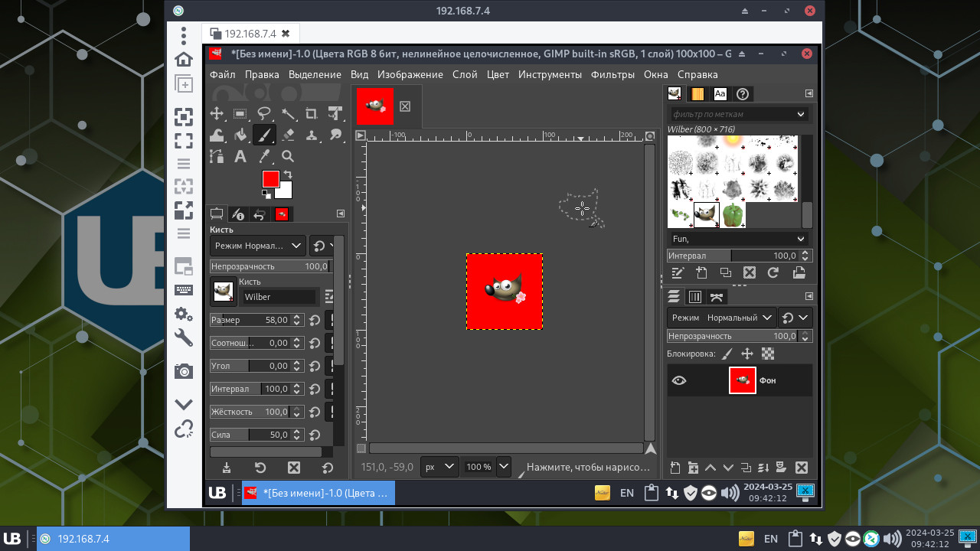The image size is (980, 551).
Task: Select the Move tool in toolbox
Action: 217,113
